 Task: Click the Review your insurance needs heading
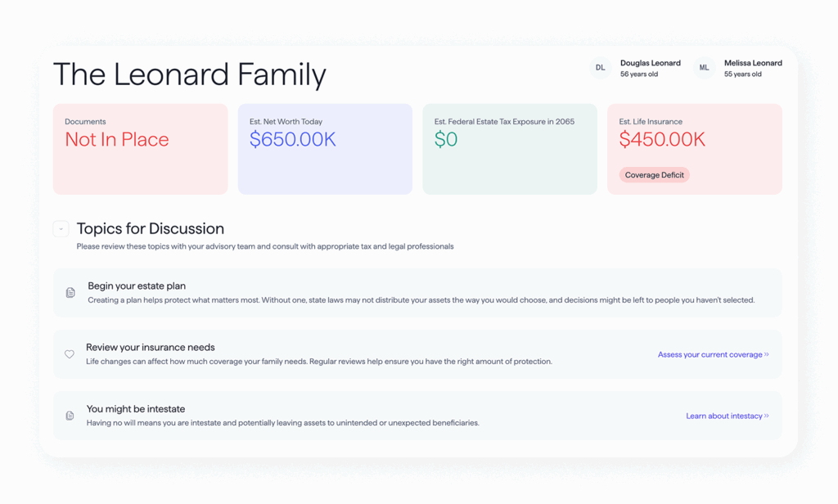151,348
